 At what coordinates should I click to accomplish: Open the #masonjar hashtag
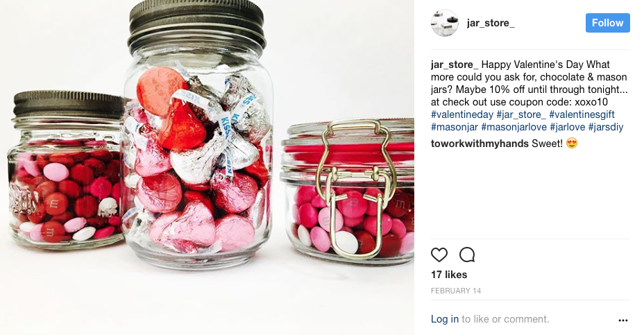(x=455, y=127)
